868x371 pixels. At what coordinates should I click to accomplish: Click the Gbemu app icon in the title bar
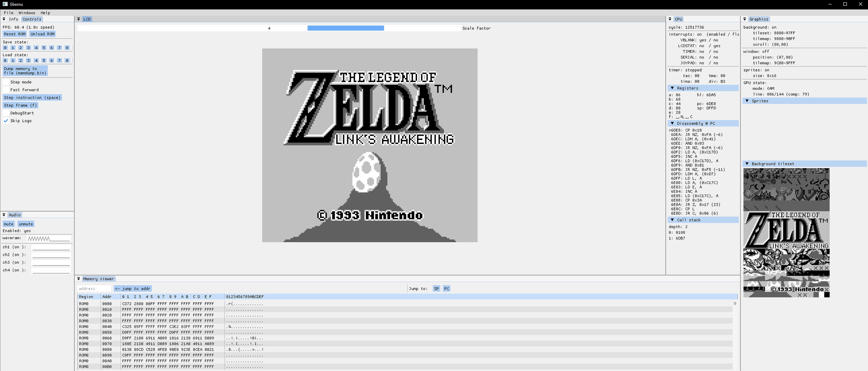click(x=5, y=4)
